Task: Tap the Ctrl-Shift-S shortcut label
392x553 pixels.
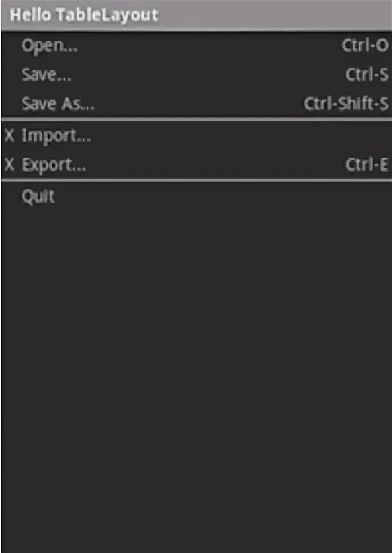Action: pos(346,104)
